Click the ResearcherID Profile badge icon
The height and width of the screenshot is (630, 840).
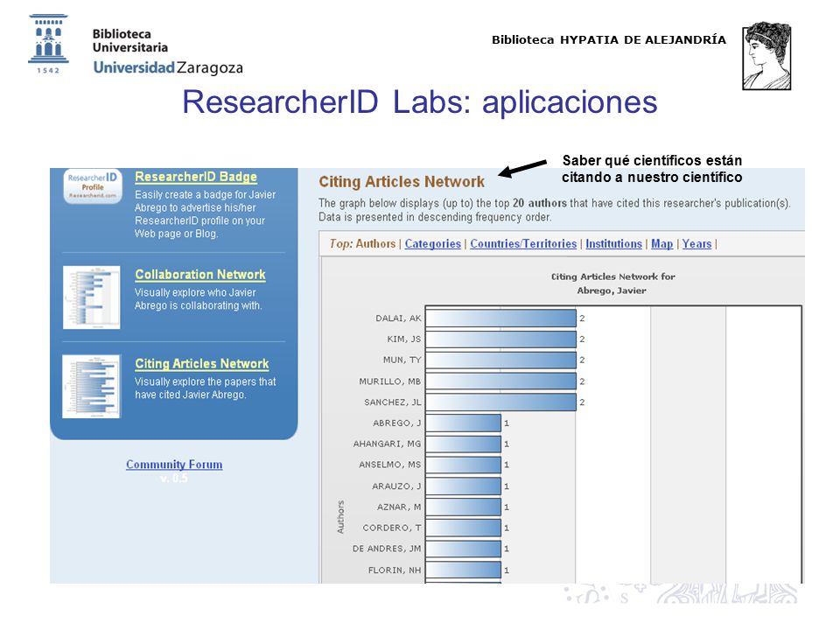93,185
